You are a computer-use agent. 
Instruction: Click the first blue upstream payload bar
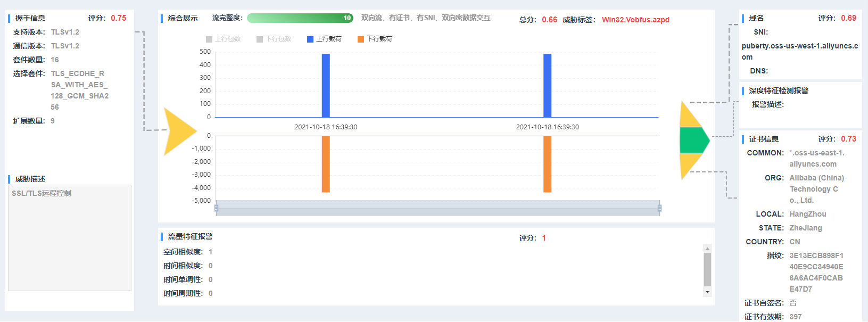(326, 85)
